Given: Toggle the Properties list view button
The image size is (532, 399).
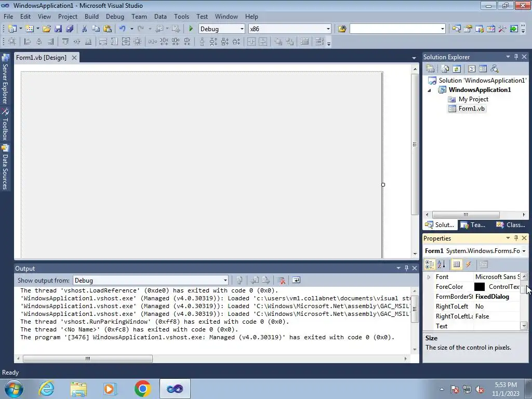Looking at the screenshot, I should (x=457, y=264).
